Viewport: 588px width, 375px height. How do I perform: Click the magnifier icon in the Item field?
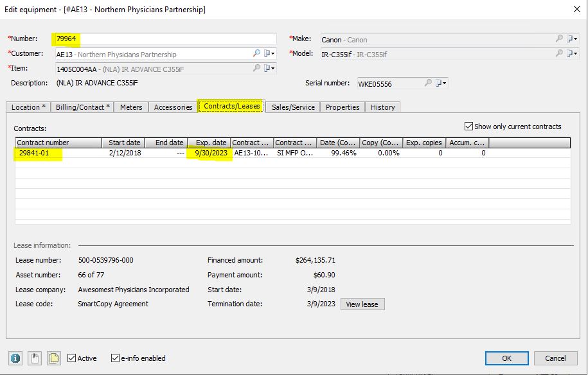(256, 68)
